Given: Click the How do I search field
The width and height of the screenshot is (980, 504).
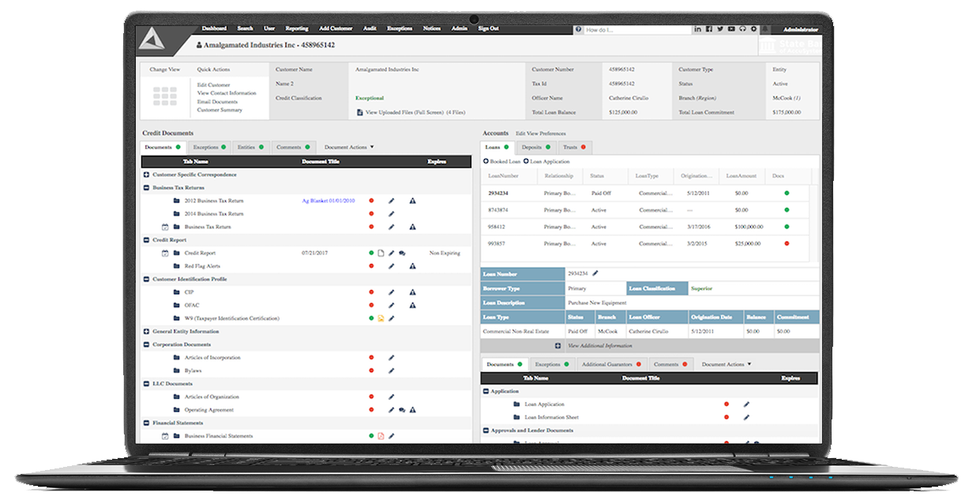Looking at the screenshot, I should (632, 29).
